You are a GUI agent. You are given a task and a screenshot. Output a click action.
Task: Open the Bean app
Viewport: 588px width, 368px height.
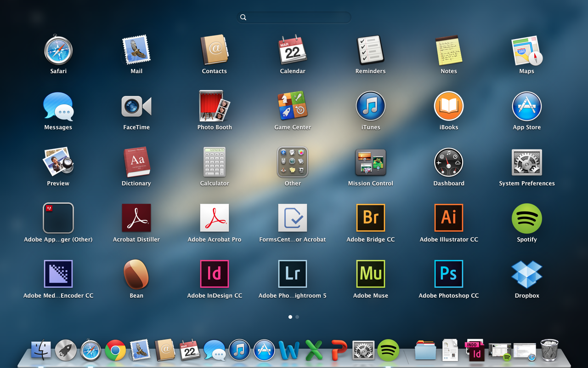(136, 274)
